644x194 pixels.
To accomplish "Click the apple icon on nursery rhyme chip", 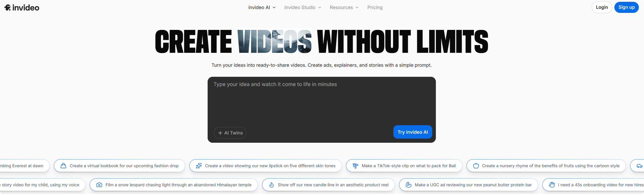I will click(476, 166).
